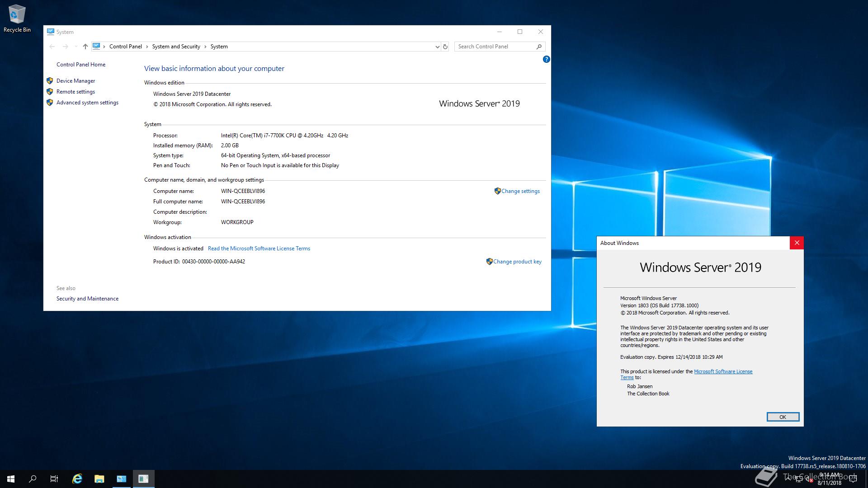Viewport: 868px width, 488px height.
Task: Expand the address bar history dropdown
Action: [437, 47]
